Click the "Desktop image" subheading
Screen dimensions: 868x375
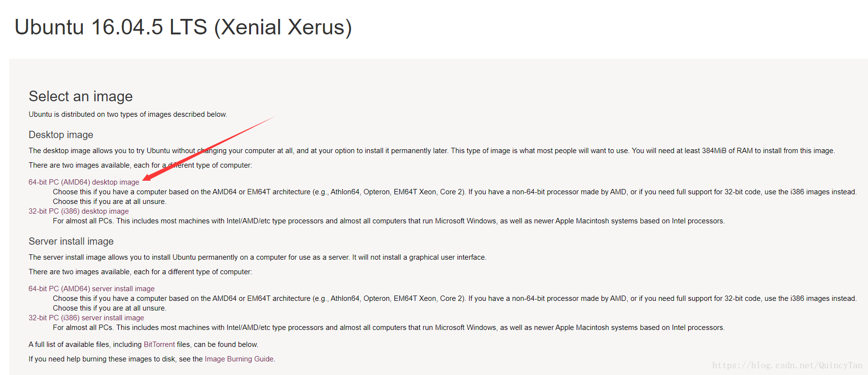61,135
